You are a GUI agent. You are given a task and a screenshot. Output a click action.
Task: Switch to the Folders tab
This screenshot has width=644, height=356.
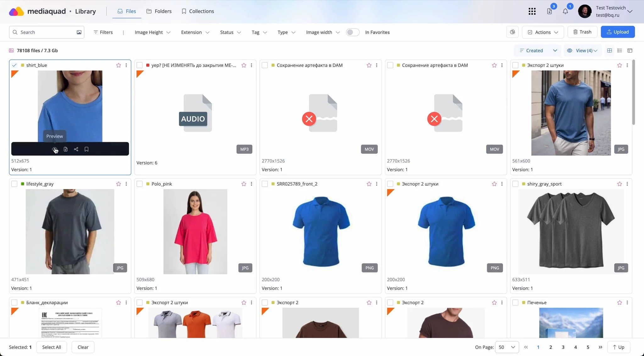[159, 11]
